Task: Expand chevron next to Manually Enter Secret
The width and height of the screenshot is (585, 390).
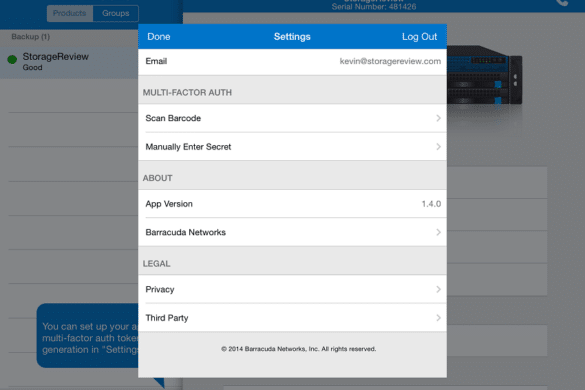Action: [x=438, y=147]
